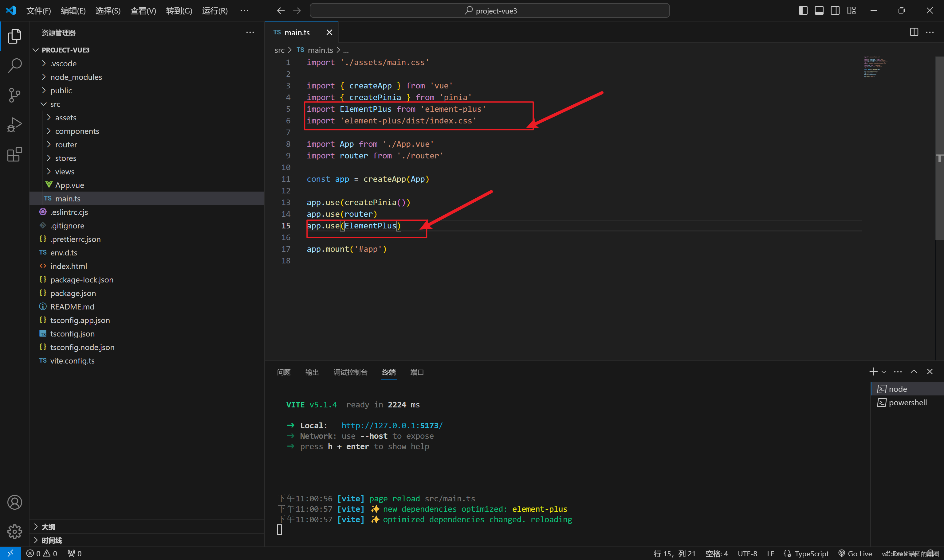944x560 pixels.
Task: Click the project-vue3 command center search box
Action: [490, 10]
